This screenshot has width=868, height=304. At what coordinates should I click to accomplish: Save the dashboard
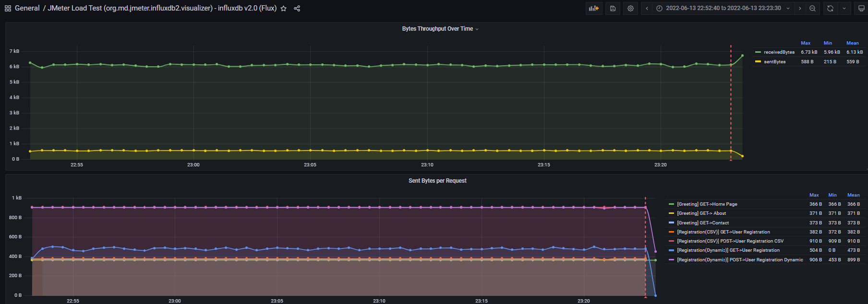pyautogui.click(x=613, y=8)
